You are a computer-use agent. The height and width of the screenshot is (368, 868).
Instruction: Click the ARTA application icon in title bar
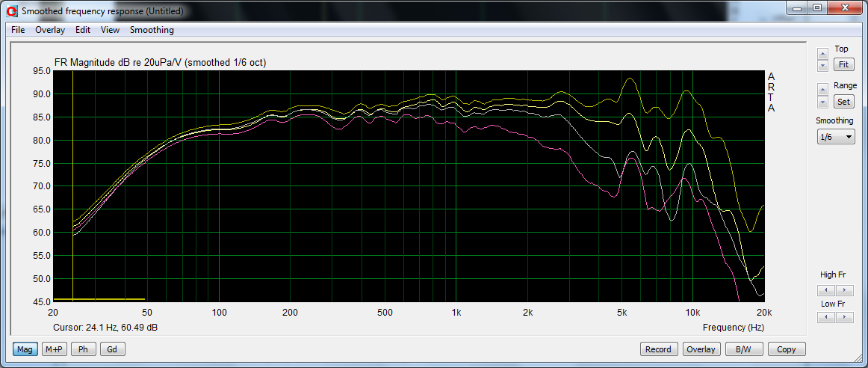click(x=13, y=10)
